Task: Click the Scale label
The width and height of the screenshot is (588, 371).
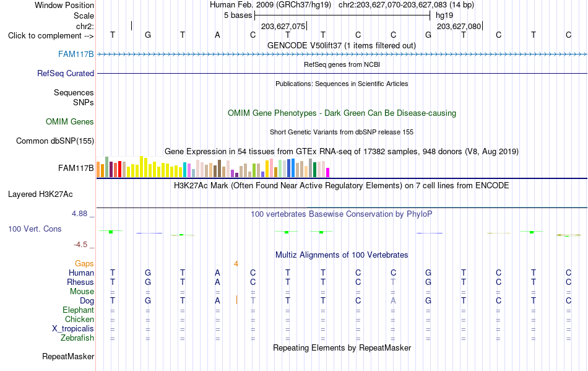Action: (x=84, y=15)
